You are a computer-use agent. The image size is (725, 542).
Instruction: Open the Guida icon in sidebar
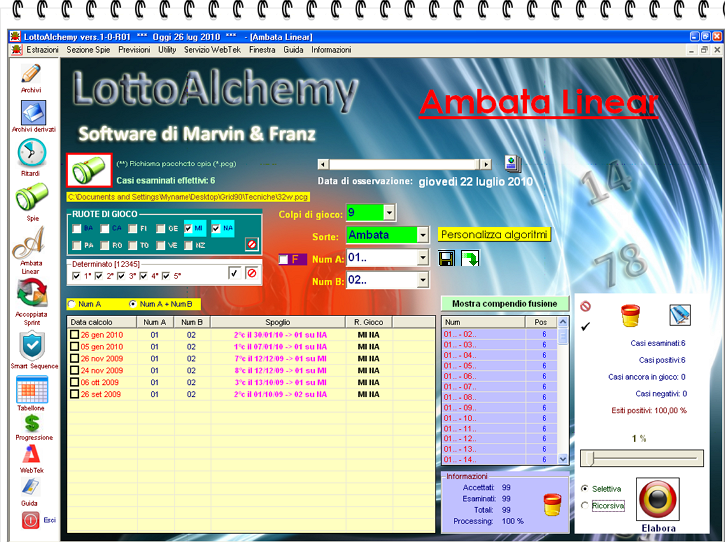pyautogui.click(x=30, y=487)
